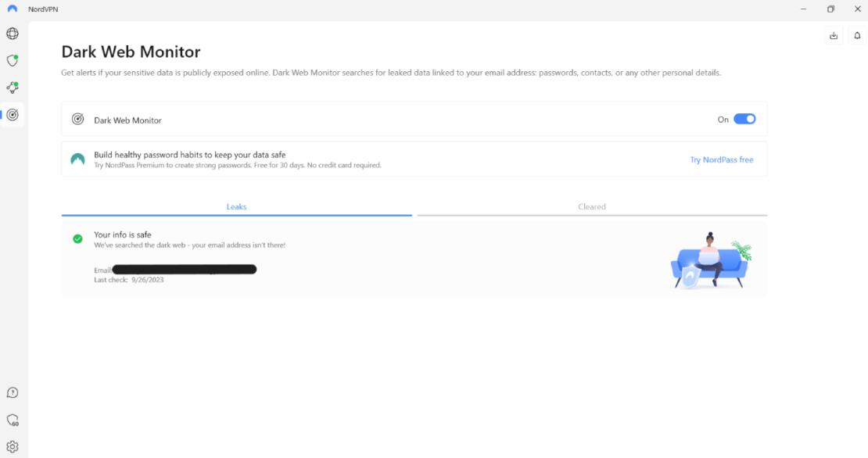This screenshot has width=868, height=458.
Task: Click the NordPass logo in promo banner
Action: 77,159
